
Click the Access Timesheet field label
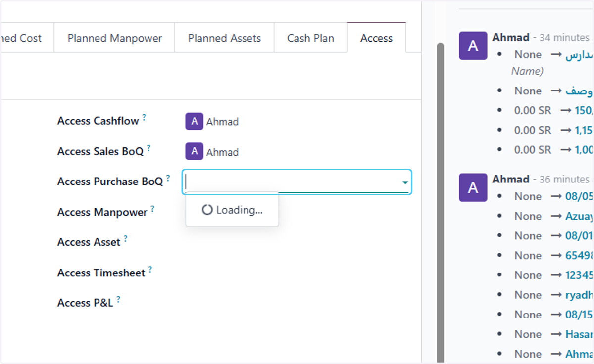pyautogui.click(x=101, y=273)
